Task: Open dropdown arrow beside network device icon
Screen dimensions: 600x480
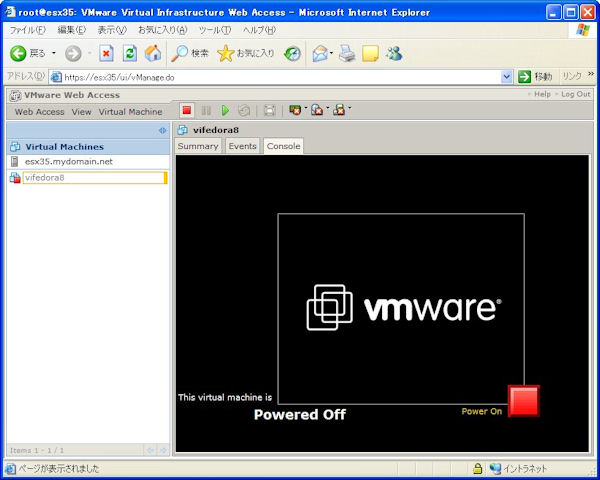Action: click(x=350, y=108)
